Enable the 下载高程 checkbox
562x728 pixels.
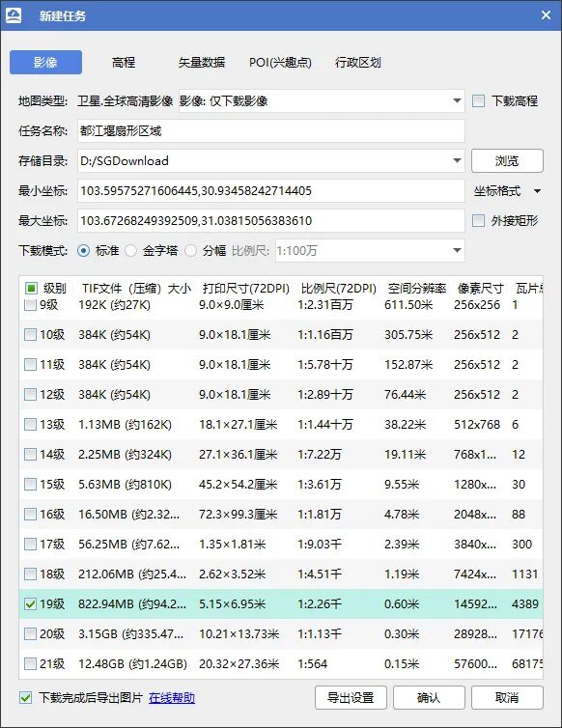[478, 100]
